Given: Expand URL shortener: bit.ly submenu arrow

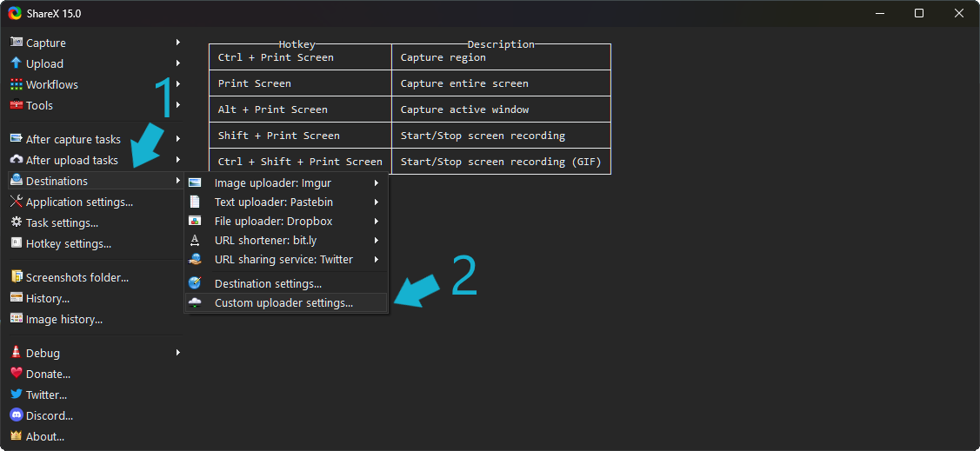Looking at the screenshot, I should [377, 241].
